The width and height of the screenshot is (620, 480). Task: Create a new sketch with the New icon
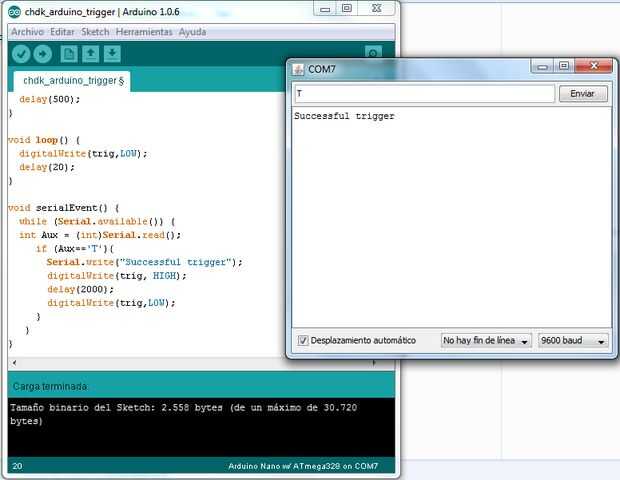(x=69, y=54)
